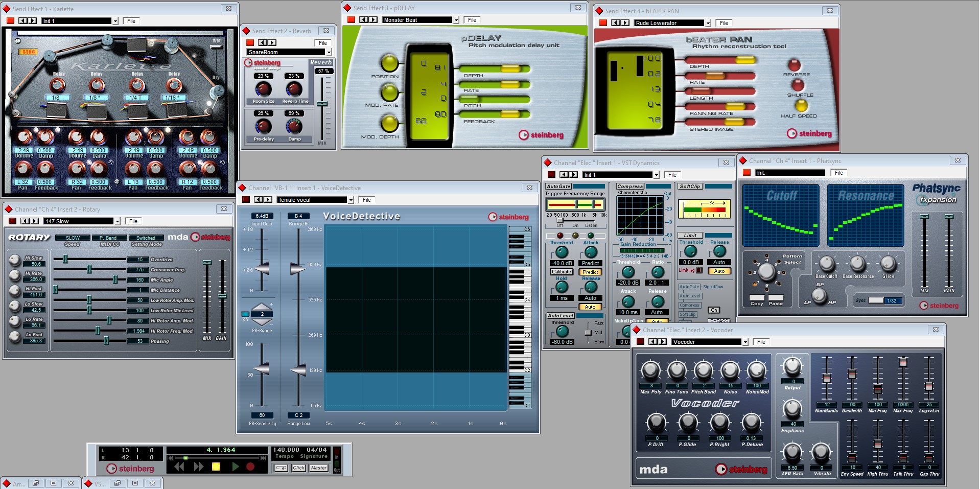
Task: Toggle the Click metronome button
Action: [x=299, y=468]
